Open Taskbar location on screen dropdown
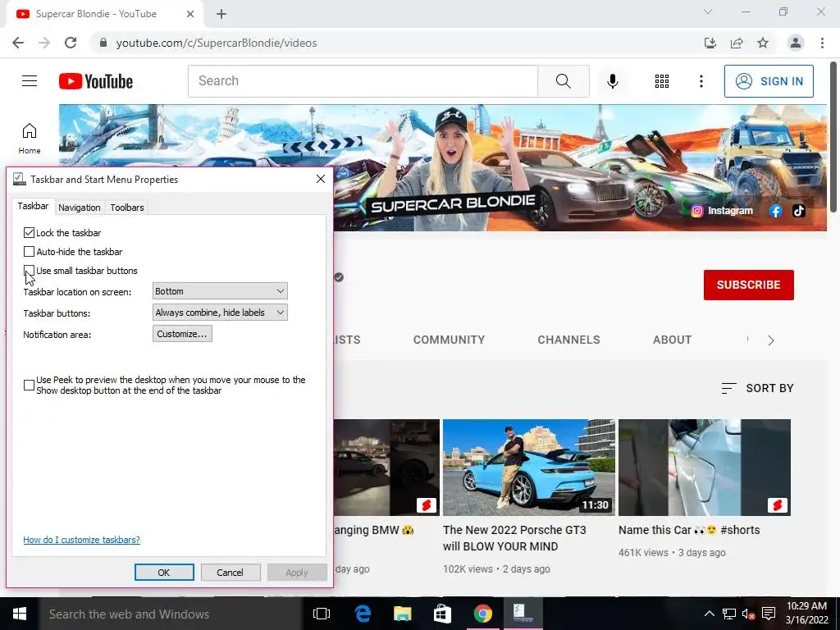840x630 pixels. [220, 291]
